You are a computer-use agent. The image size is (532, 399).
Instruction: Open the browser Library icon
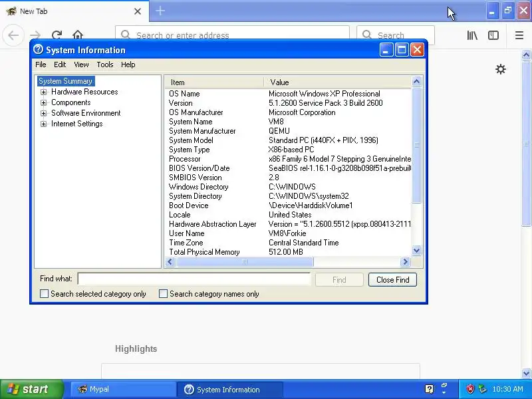pyautogui.click(x=472, y=35)
